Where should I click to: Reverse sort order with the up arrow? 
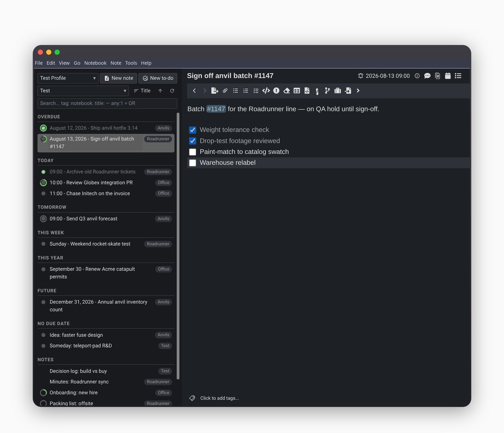pyautogui.click(x=160, y=91)
